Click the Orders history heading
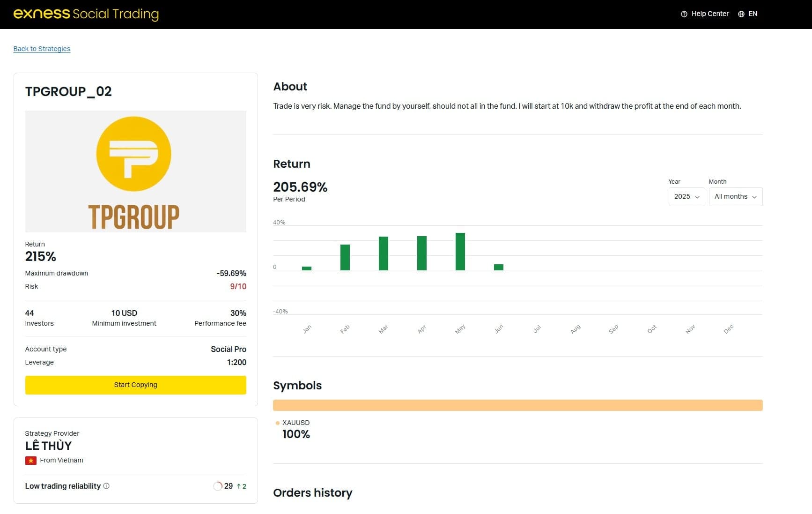 pos(313,493)
